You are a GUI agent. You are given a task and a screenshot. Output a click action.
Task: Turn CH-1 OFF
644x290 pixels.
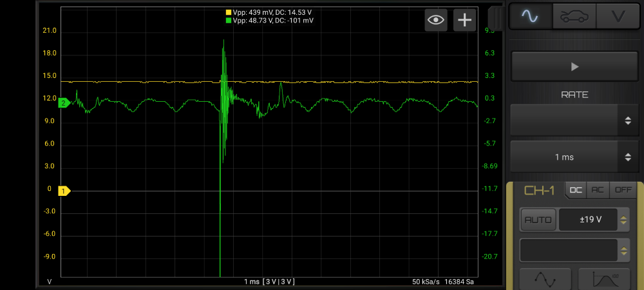(x=622, y=190)
